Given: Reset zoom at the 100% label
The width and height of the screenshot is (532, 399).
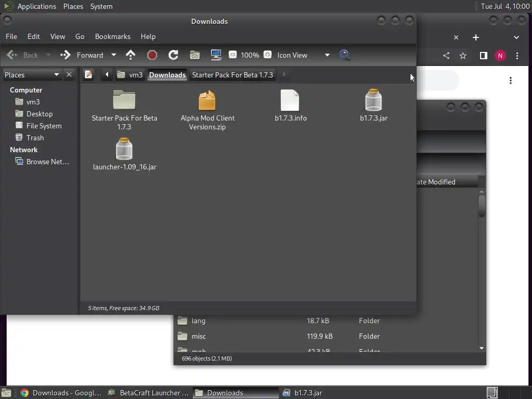Looking at the screenshot, I should coord(250,55).
